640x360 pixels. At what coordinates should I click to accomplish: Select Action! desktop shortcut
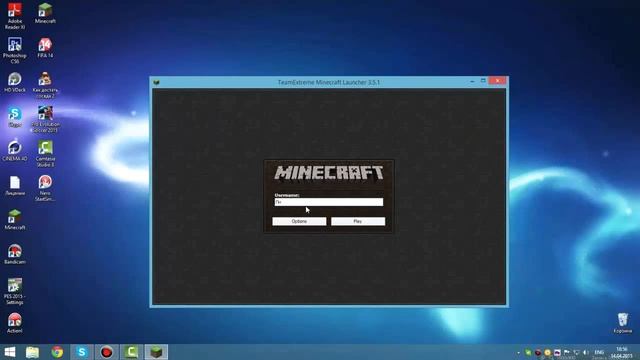tap(15, 323)
